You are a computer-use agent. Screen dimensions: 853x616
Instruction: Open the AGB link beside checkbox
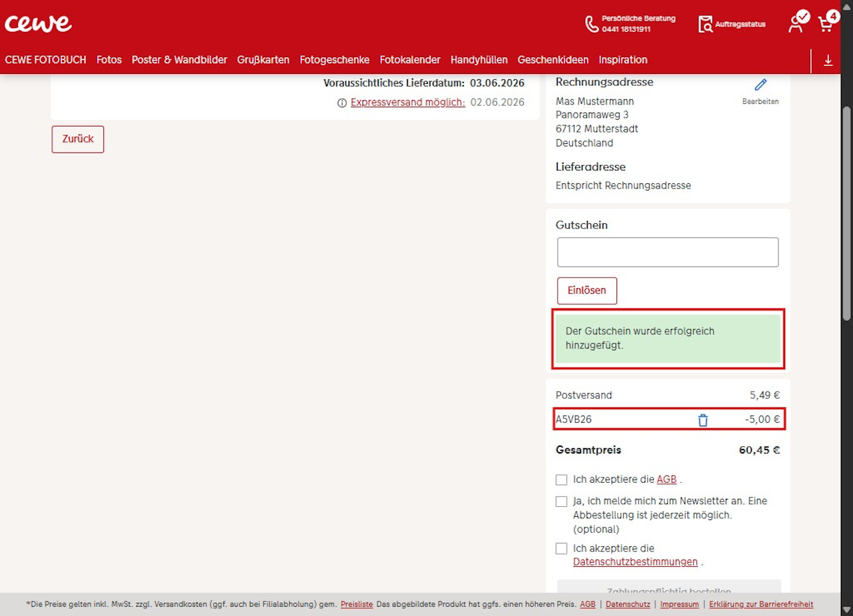coord(666,479)
